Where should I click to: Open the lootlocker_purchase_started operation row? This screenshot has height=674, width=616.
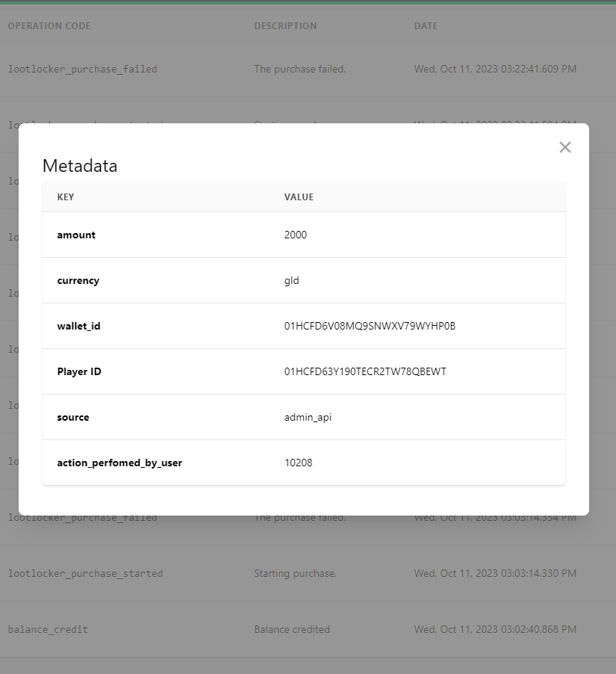85,573
